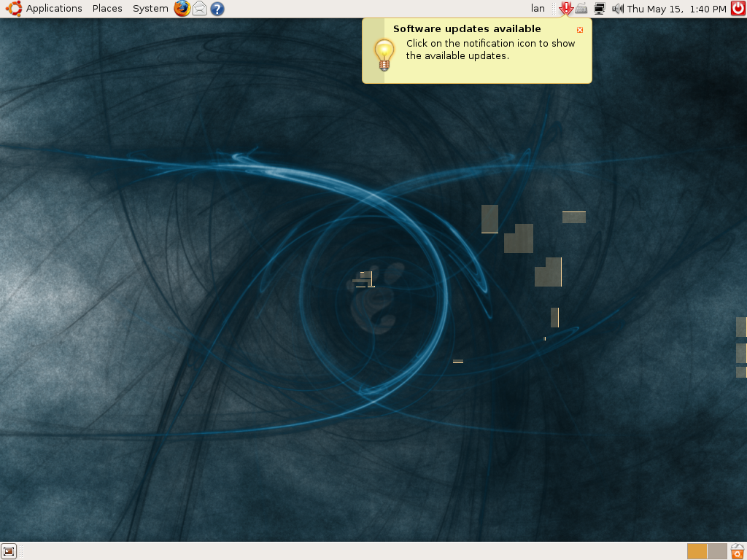This screenshot has height=560, width=747.
Task: Launch Evolution mail from panel envelope icon
Action: (x=200, y=9)
